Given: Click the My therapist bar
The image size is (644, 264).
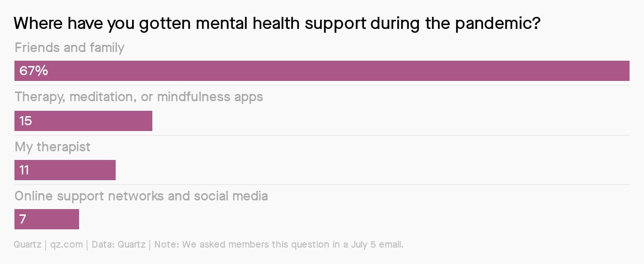Looking at the screenshot, I should (65, 170).
